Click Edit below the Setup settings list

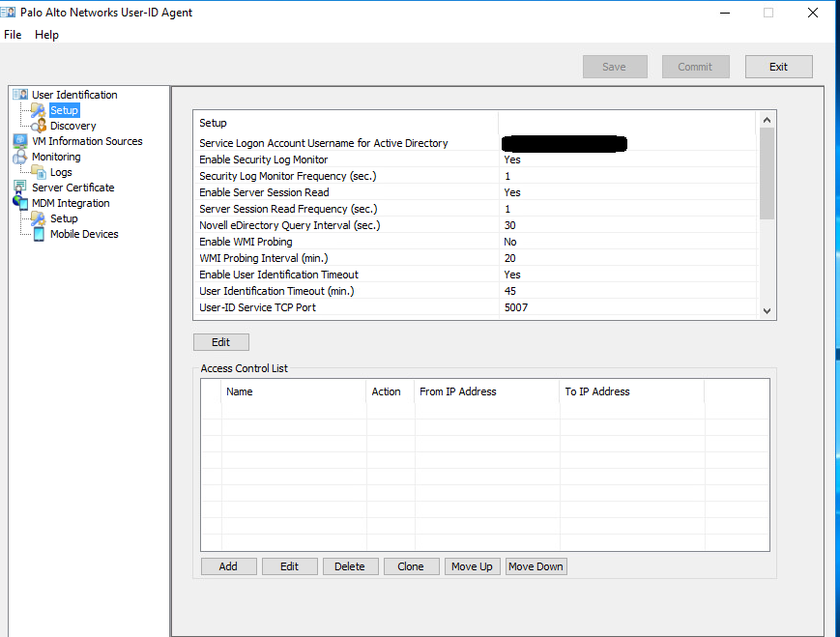[x=220, y=342]
